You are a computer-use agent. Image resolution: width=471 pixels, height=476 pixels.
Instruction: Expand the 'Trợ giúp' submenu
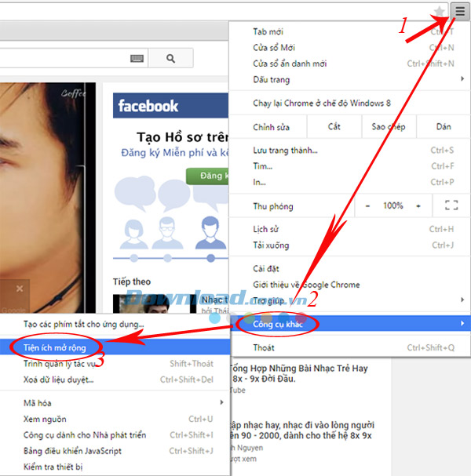click(349, 300)
